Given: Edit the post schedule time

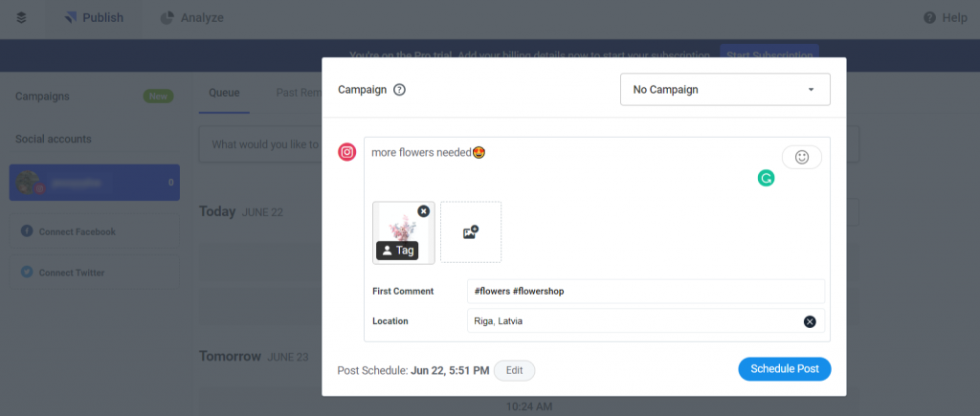Looking at the screenshot, I should 514,370.
